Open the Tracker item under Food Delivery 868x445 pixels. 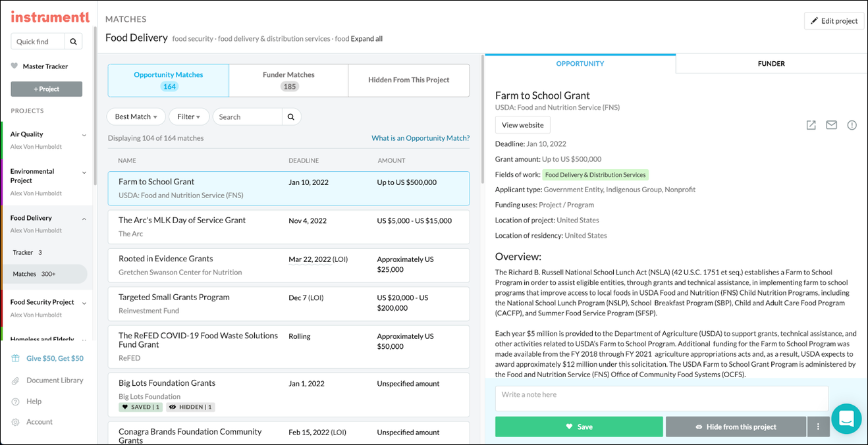click(28, 253)
